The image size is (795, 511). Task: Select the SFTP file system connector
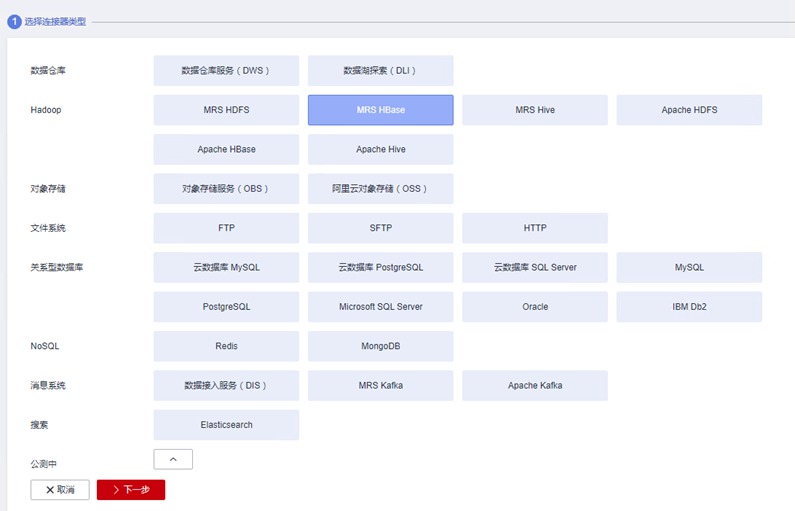[380, 228]
